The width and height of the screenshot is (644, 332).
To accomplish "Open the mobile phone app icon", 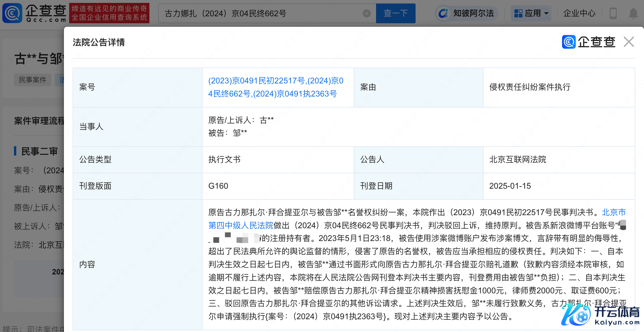I will [x=613, y=13].
